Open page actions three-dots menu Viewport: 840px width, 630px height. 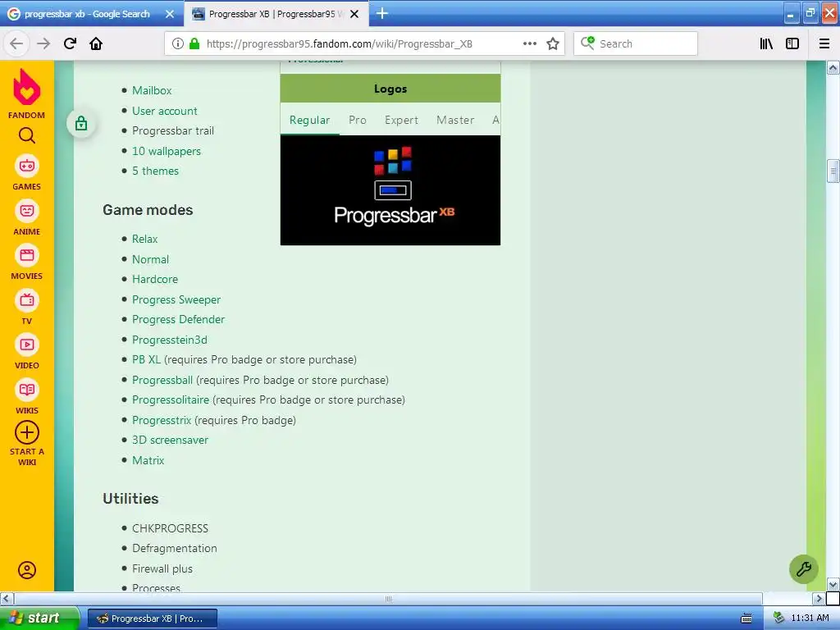[530, 43]
